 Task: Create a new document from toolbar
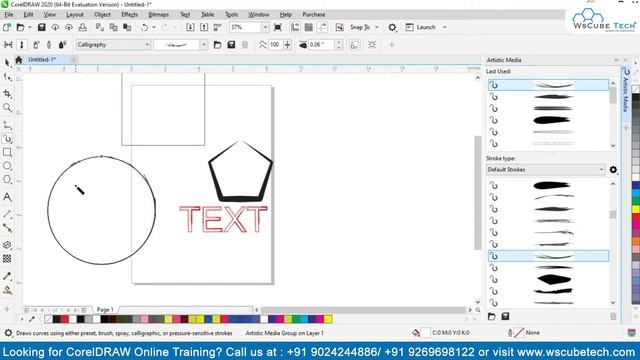click(7, 27)
